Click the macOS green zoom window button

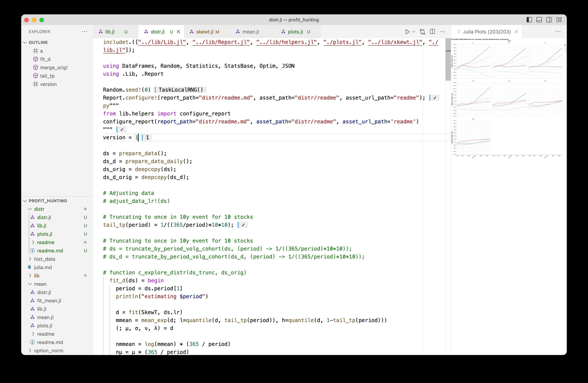pyautogui.click(x=42, y=20)
